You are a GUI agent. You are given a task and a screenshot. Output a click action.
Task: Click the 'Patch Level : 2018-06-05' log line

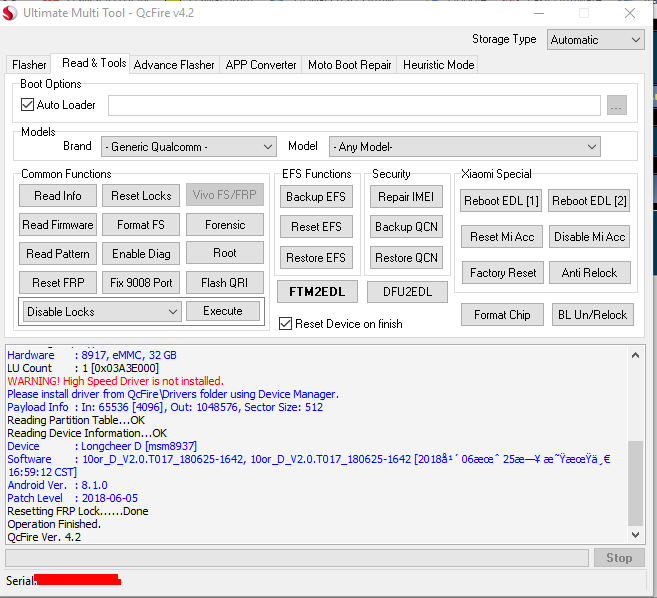(72, 498)
